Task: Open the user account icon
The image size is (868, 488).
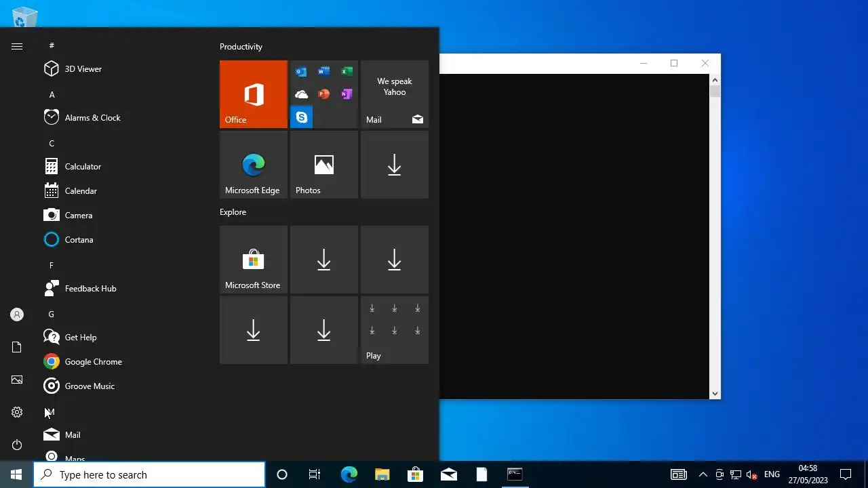Action: [17, 314]
